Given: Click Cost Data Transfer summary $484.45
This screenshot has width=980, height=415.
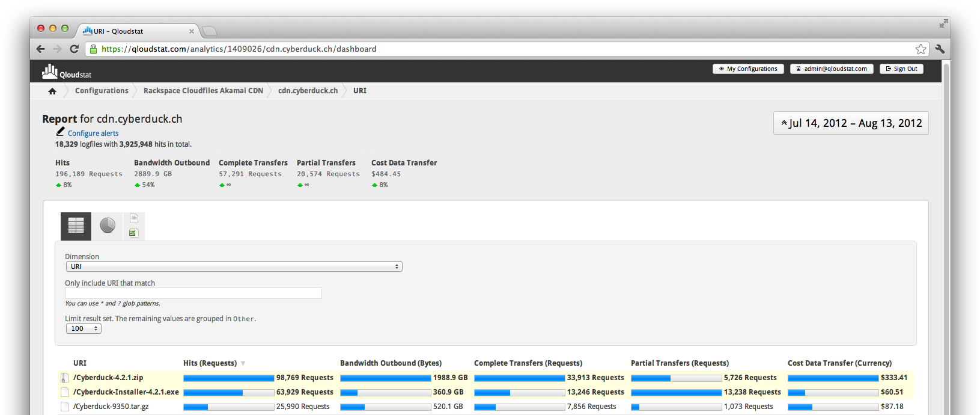Looking at the screenshot, I should coord(386,174).
